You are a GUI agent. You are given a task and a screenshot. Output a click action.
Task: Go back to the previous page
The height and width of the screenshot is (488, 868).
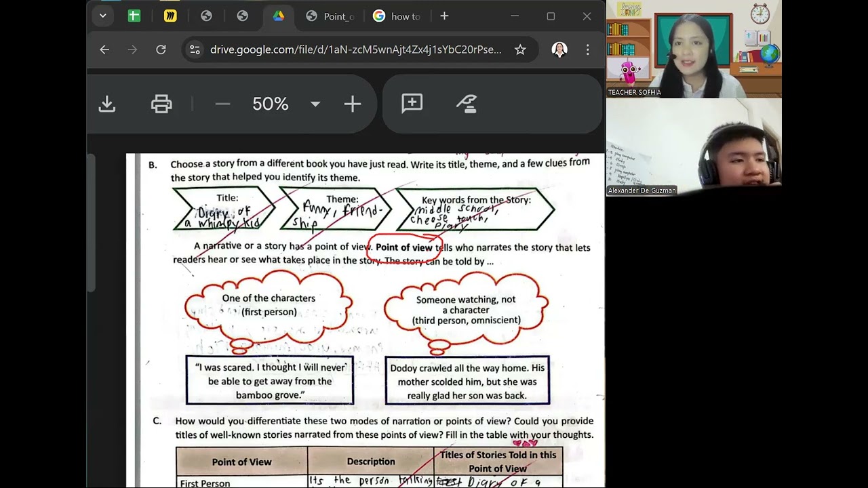coord(104,49)
